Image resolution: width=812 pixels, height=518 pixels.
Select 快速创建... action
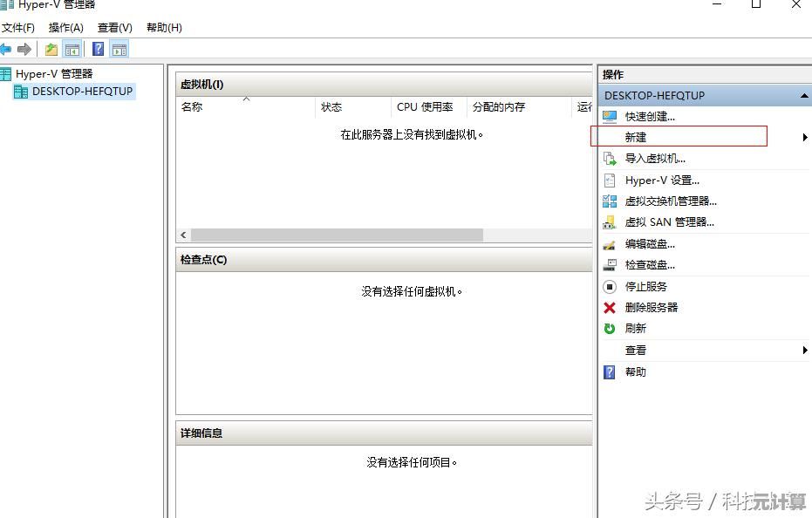pos(650,117)
